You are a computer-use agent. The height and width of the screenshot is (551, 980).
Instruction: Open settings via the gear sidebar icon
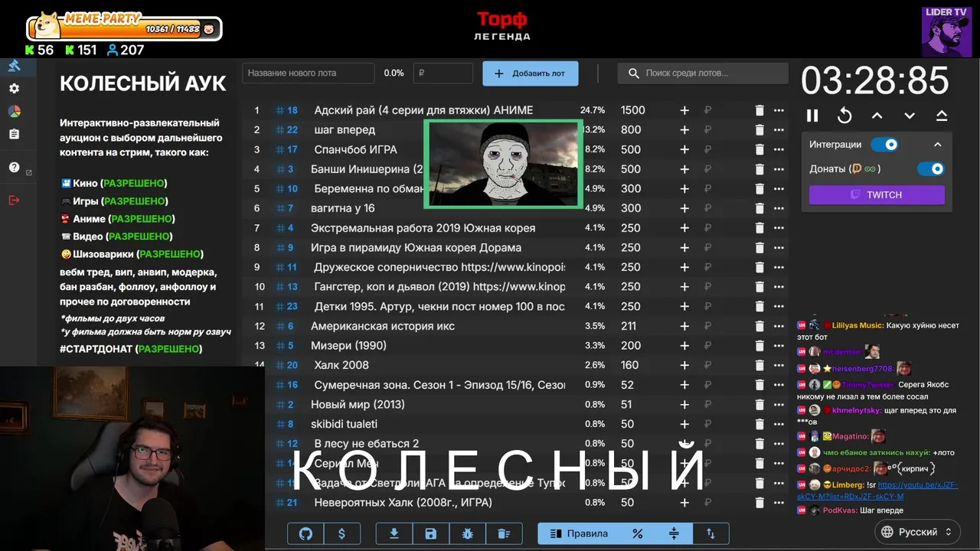pyautogui.click(x=14, y=89)
